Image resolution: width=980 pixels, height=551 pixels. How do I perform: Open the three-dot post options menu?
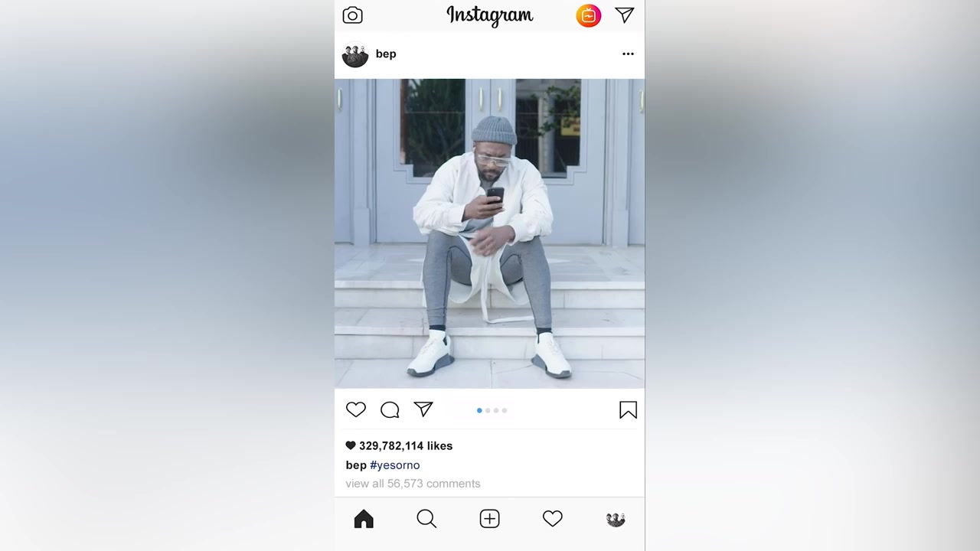point(628,54)
